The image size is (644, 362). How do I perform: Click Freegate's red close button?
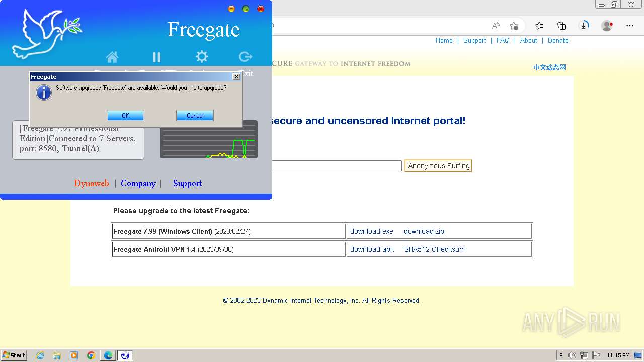(261, 9)
